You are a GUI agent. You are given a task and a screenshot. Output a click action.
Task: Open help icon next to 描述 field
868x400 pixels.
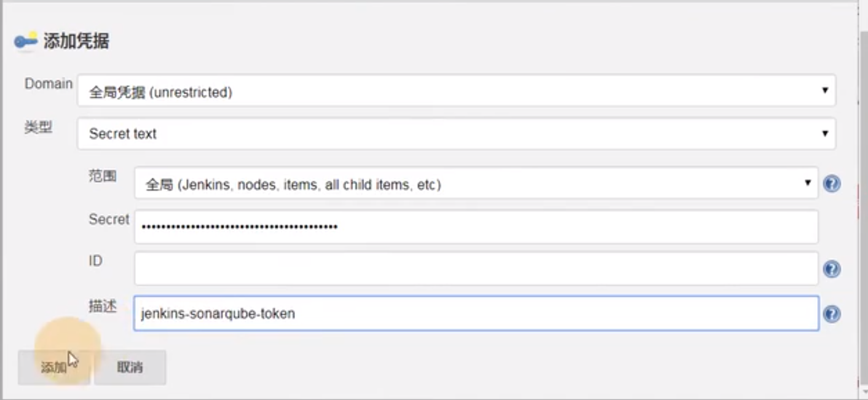point(832,314)
